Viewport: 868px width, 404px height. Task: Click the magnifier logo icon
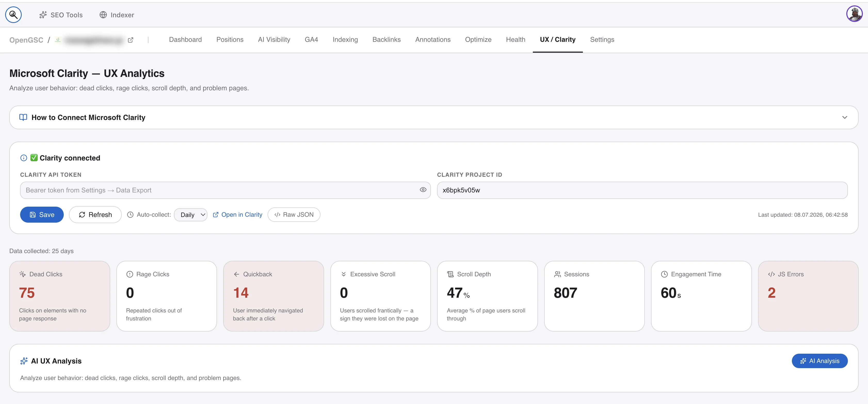(13, 15)
